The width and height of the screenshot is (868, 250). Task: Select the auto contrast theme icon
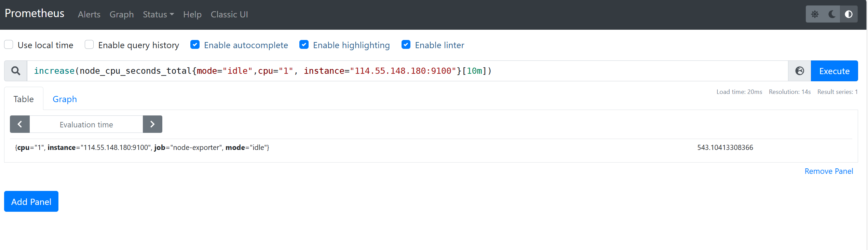[849, 14]
